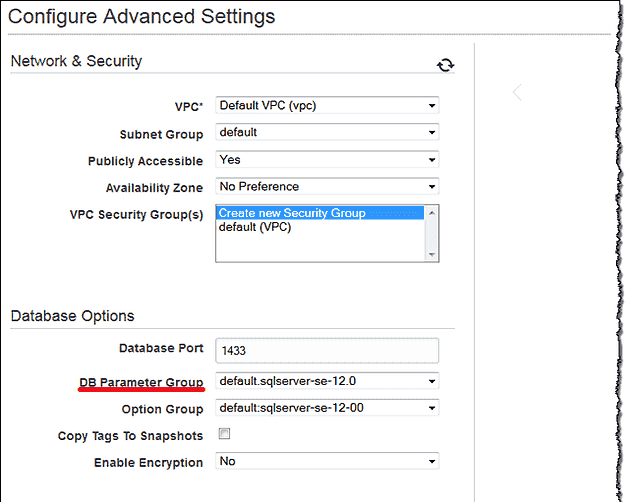Click the security group list scroll-down arrow

click(432, 255)
